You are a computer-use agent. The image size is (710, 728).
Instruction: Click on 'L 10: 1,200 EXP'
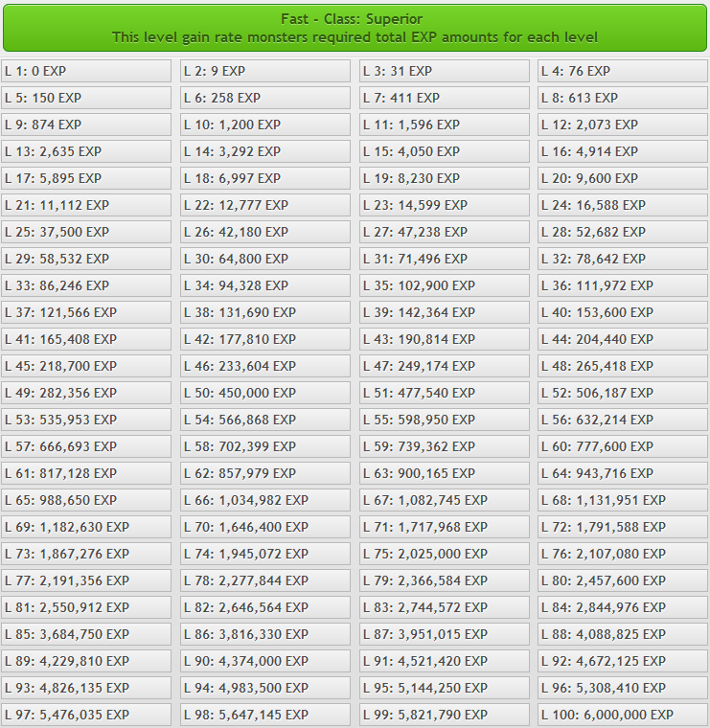point(265,125)
